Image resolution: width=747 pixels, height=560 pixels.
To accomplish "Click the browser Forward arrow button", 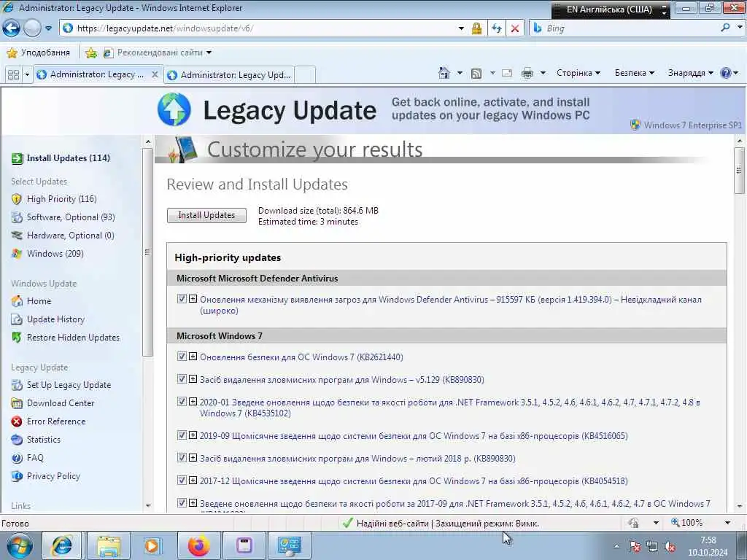I will [x=32, y=28].
